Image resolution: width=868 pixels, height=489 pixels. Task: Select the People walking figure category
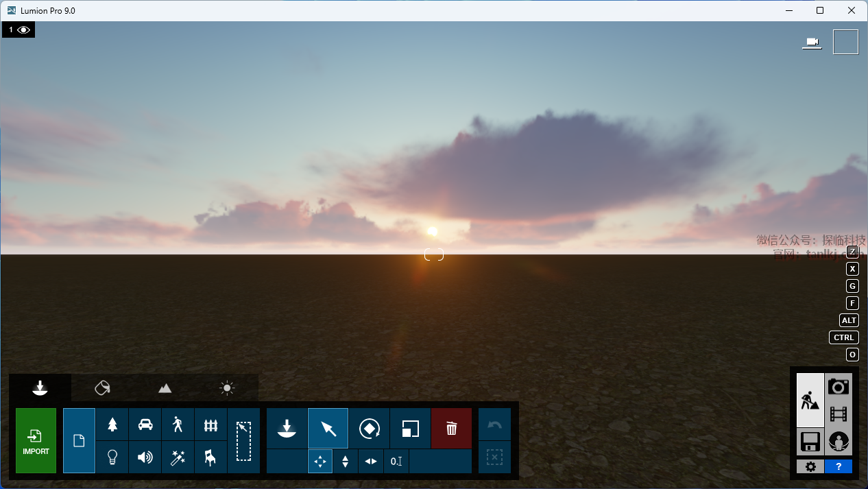pos(178,425)
